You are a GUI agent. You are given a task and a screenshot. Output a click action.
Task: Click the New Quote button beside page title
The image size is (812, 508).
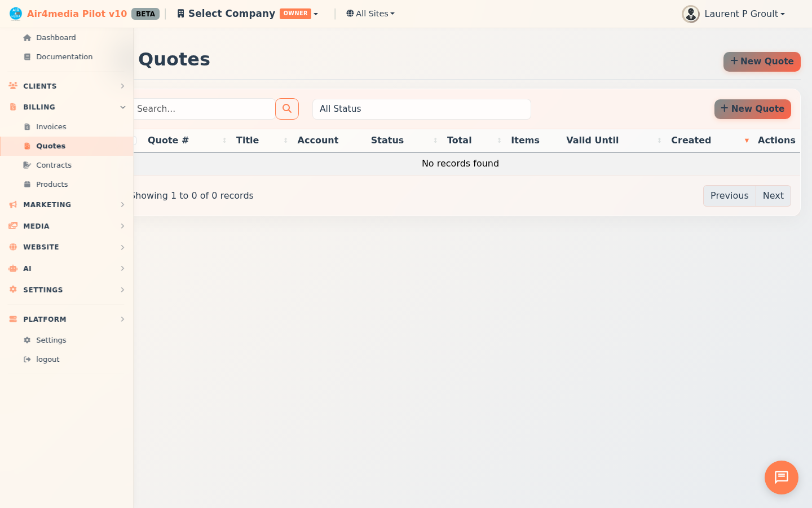tap(761, 62)
